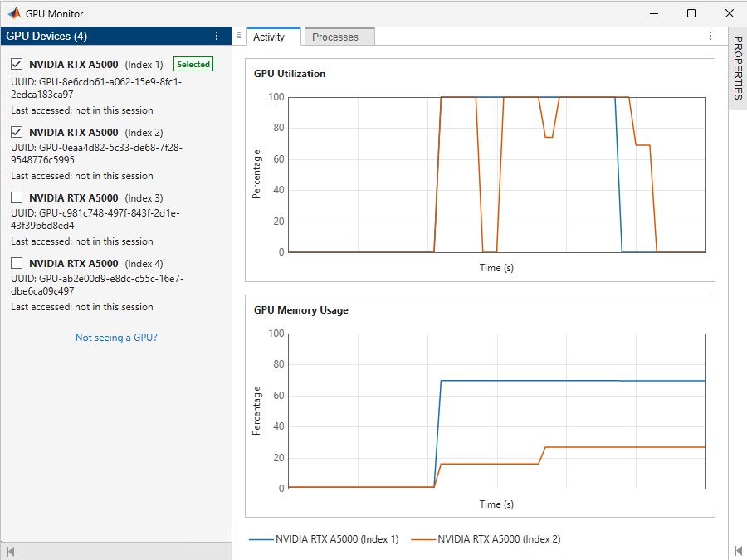Switch to the Processes tab
Viewport: 747px width, 560px height.
(339, 37)
